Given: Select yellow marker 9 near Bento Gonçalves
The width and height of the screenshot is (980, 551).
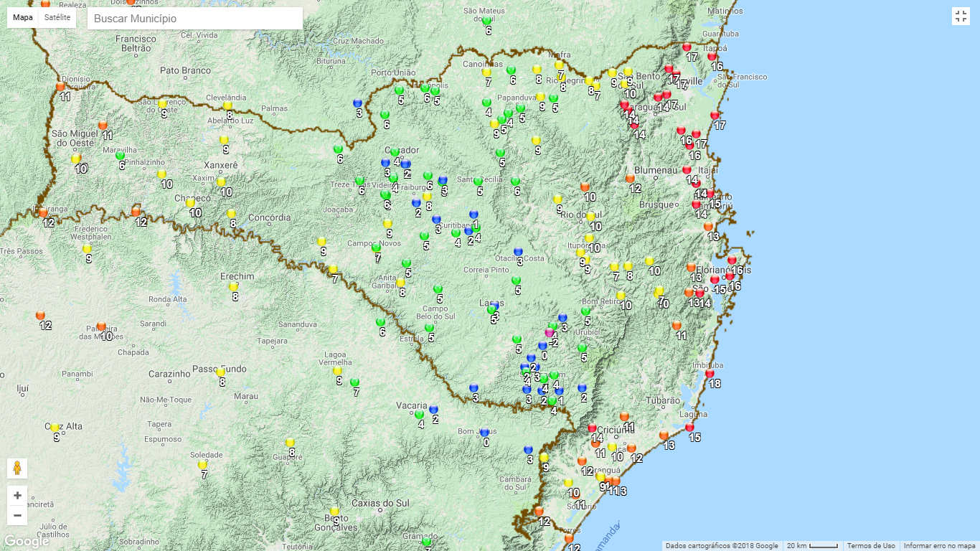Looking at the screenshot, I should [334, 512].
